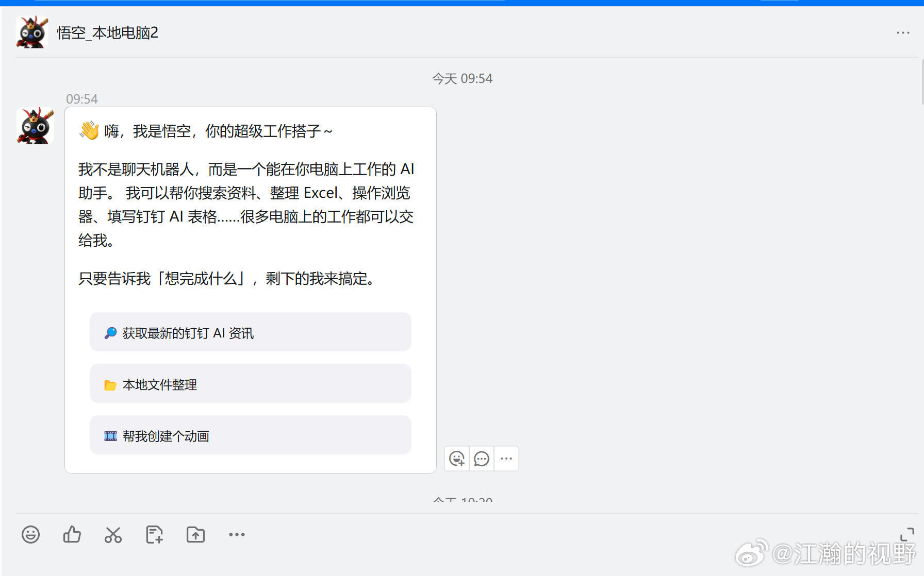Add an emoji reaction to Wukong's message

tap(456, 459)
